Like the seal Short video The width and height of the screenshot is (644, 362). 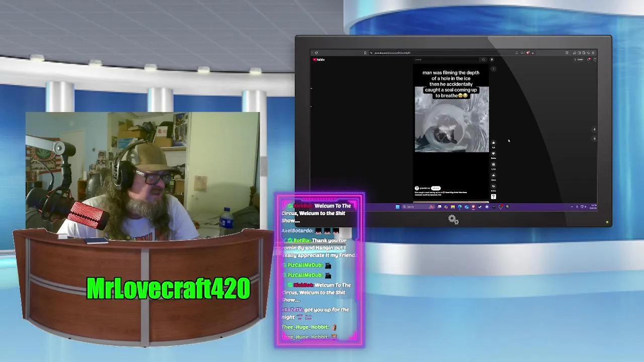494,142
